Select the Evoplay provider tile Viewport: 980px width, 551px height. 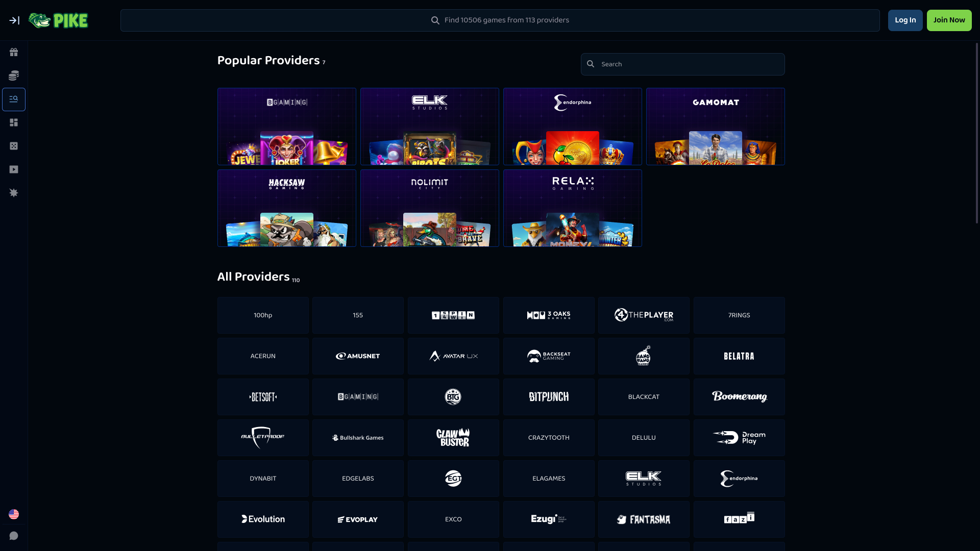(358, 519)
